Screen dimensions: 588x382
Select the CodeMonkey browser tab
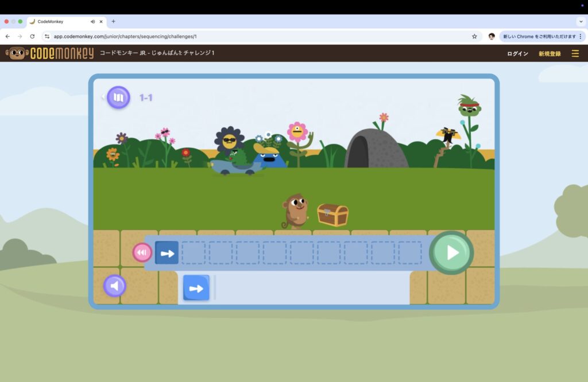[67, 22]
